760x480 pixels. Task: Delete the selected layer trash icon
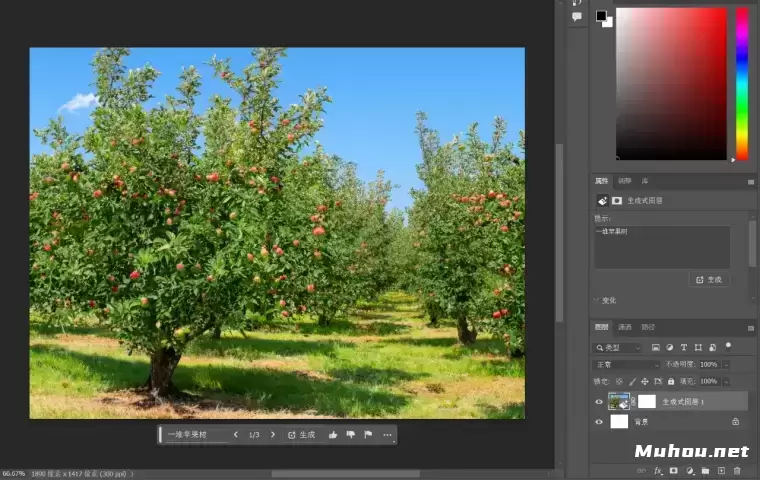coord(737,471)
